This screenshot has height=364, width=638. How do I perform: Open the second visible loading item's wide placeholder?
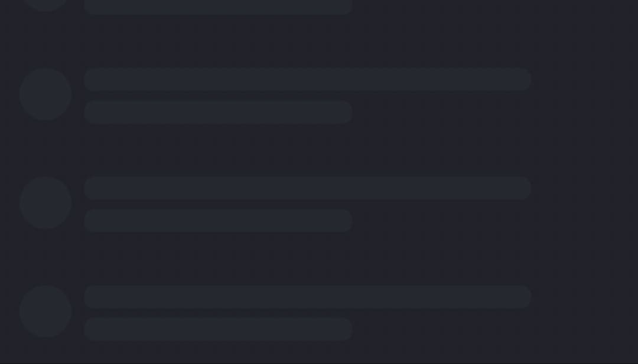pyautogui.click(x=307, y=79)
